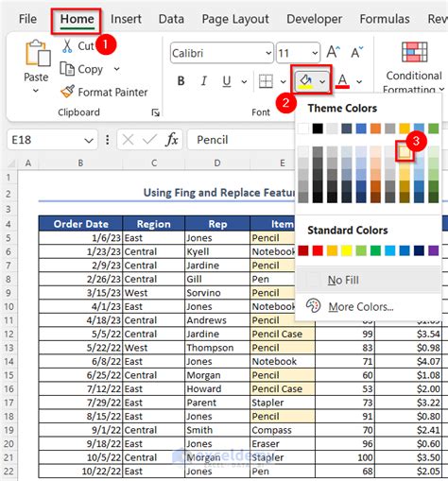The image size is (448, 481).
Task: Select the Order Date header cell
Action: pos(80,224)
